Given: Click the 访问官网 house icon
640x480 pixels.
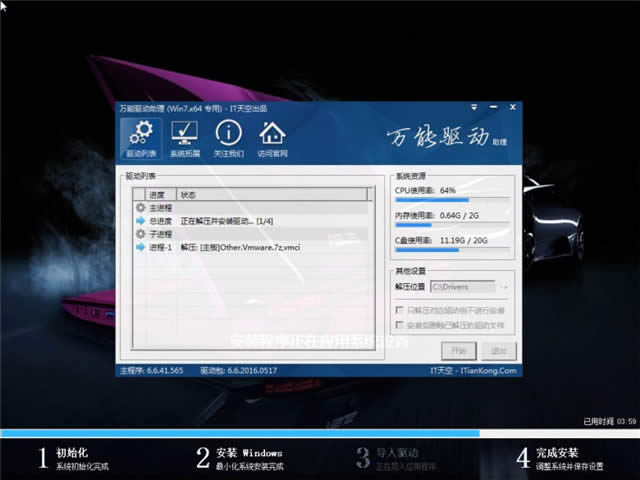Looking at the screenshot, I should point(272,139).
